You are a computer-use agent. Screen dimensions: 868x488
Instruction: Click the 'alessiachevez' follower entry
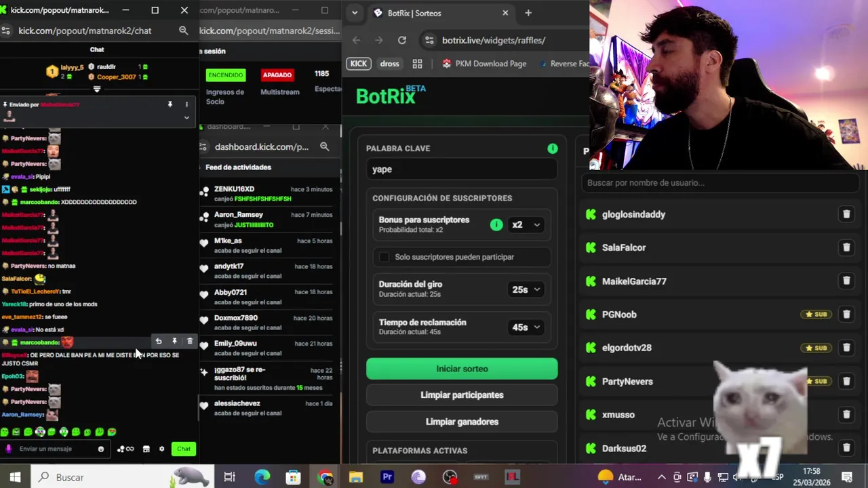point(267,408)
